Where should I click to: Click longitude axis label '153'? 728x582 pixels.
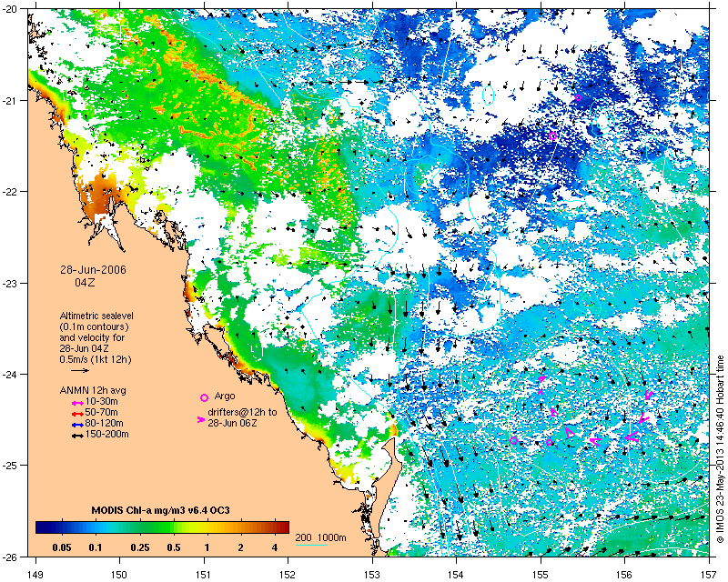(x=372, y=575)
